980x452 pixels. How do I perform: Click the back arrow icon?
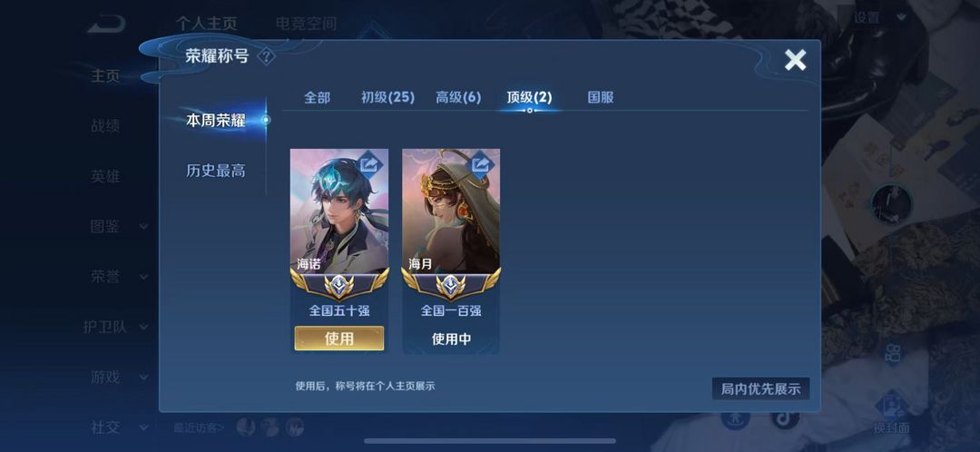click(x=107, y=25)
